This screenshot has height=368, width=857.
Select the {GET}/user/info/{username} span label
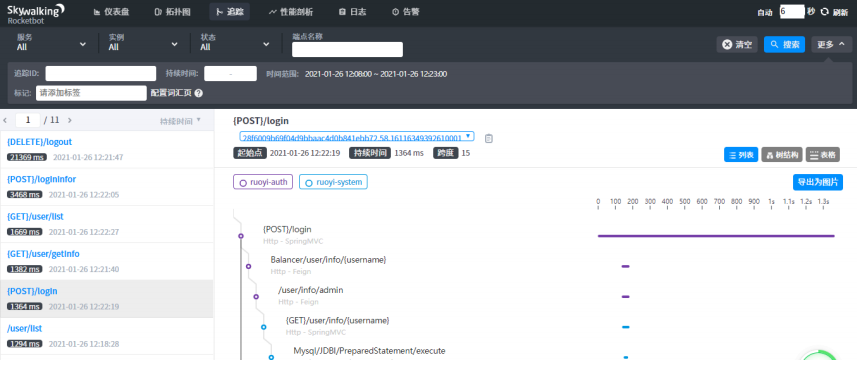click(338, 320)
